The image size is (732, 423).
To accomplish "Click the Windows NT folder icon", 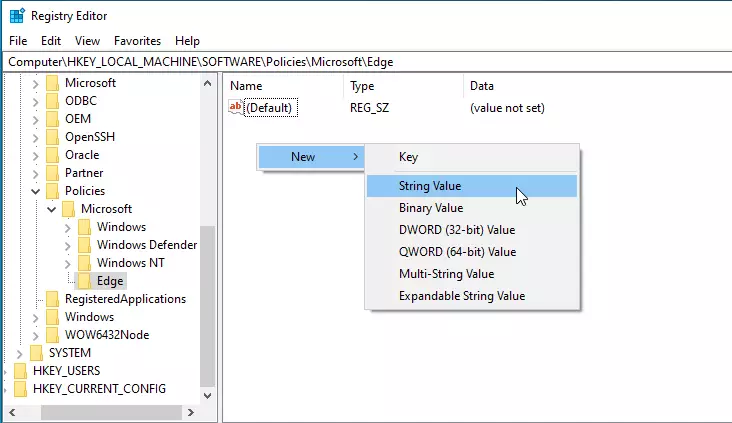I will (x=84, y=263).
